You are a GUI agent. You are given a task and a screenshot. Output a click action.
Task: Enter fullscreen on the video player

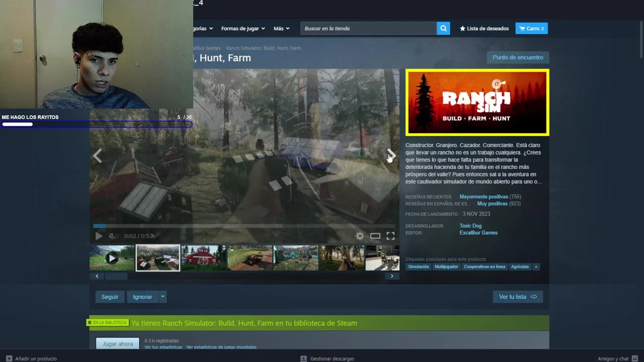pyautogui.click(x=390, y=236)
